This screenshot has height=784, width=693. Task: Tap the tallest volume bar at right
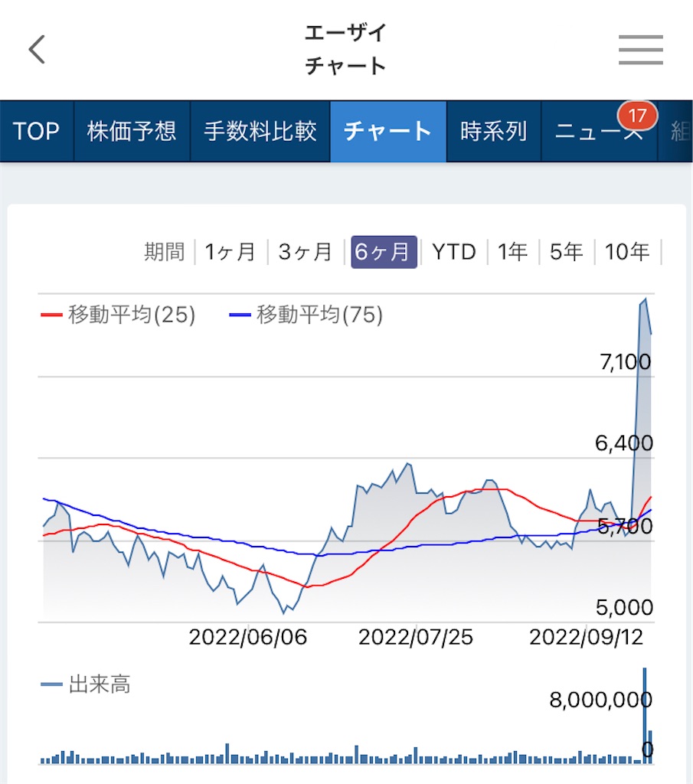click(x=645, y=716)
